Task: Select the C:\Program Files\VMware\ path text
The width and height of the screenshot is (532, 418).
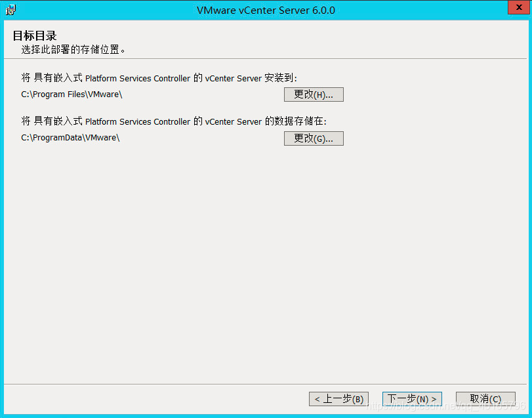Action: click(72, 94)
